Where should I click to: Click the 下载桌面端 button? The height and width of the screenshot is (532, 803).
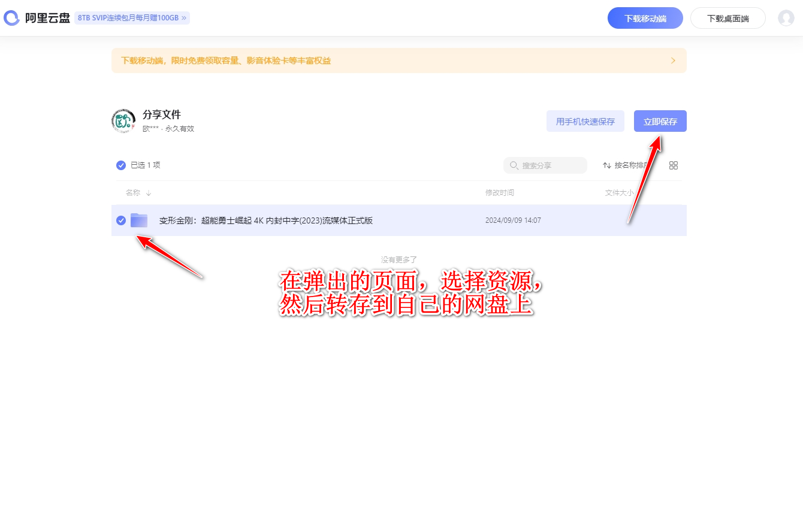[727, 18]
